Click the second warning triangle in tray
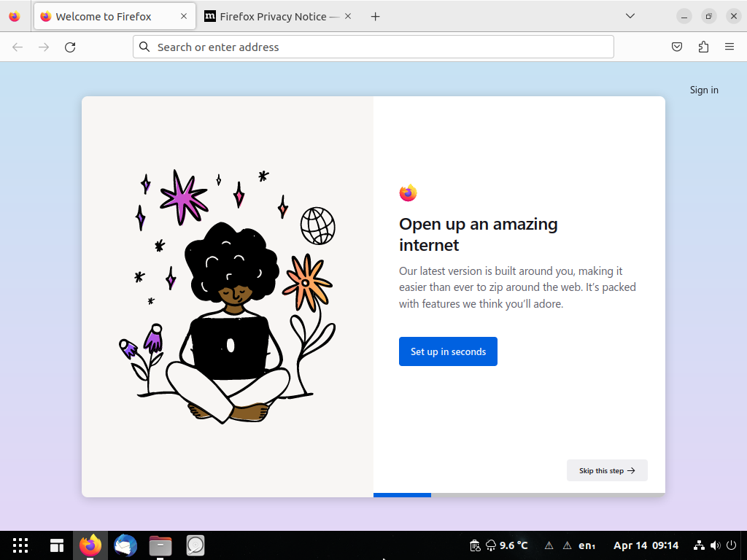The image size is (747, 560). [x=567, y=545]
